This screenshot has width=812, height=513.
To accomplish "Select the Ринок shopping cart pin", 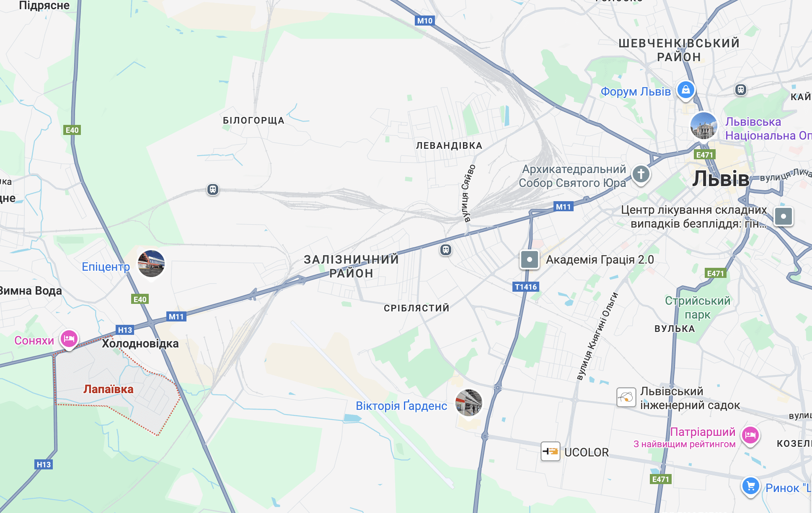I will click(750, 487).
